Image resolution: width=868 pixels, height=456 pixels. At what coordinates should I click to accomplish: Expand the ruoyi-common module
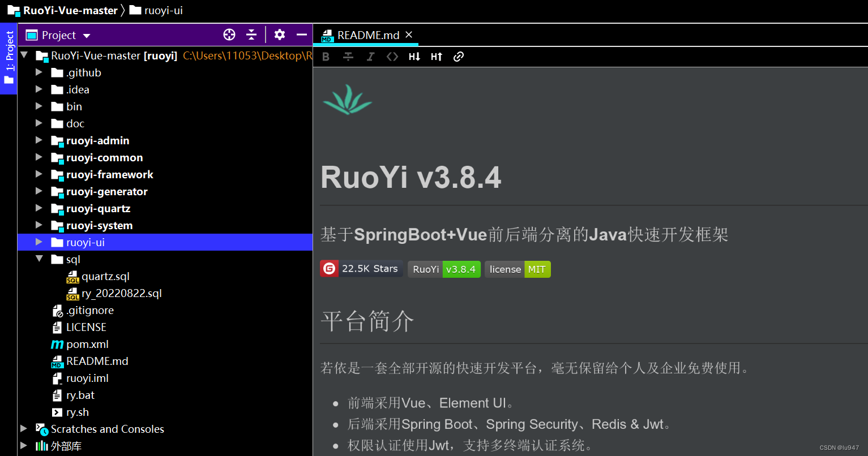coord(39,157)
